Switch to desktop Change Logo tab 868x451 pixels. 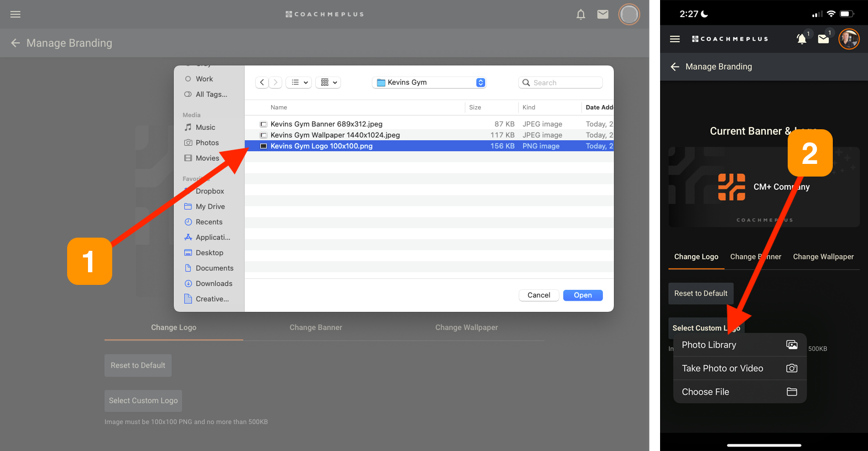(174, 327)
